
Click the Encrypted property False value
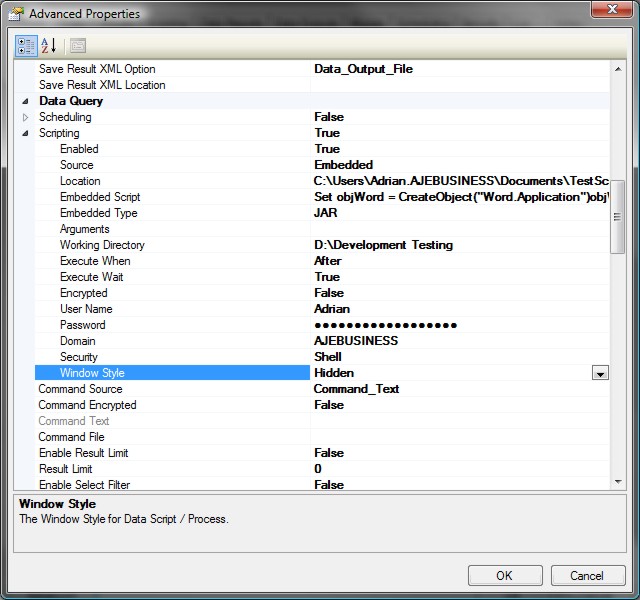point(329,293)
